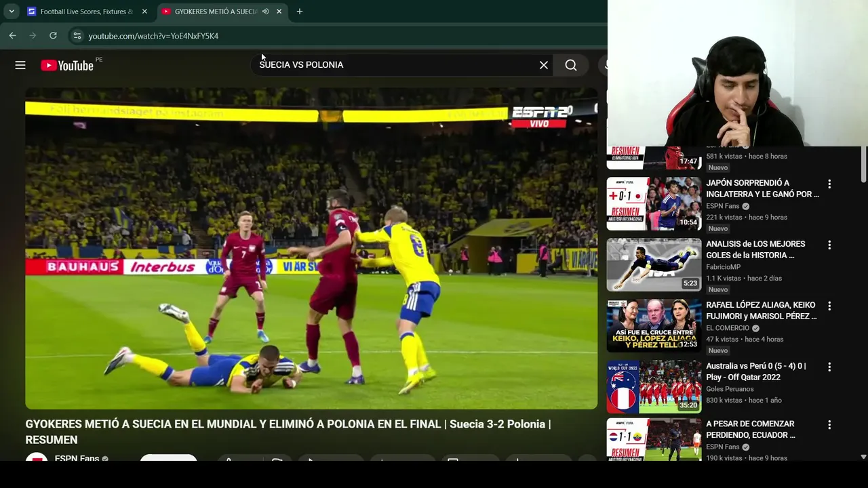
Task: Mute the audio-playing YouTube tab
Action: 266,12
